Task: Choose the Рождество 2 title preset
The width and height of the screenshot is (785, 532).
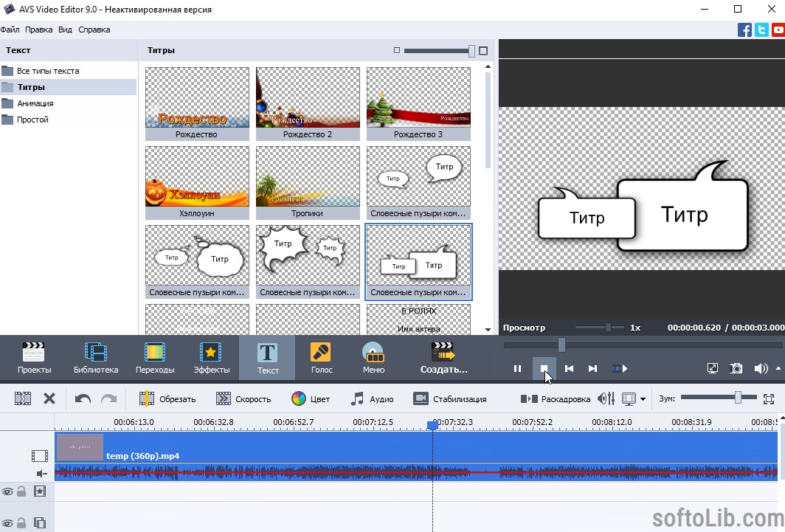Action: coord(308,104)
